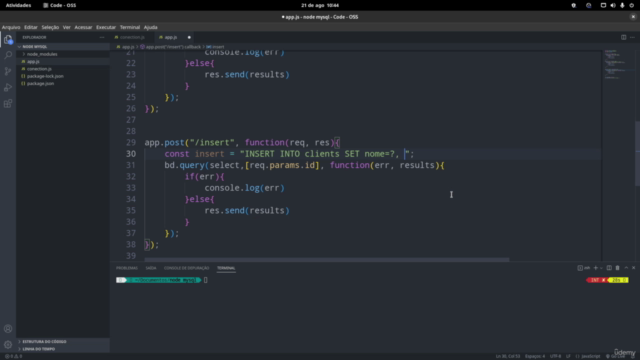The image size is (640, 360).
Task: Click the notifications bell in status bar
Action: pos(633,356)
